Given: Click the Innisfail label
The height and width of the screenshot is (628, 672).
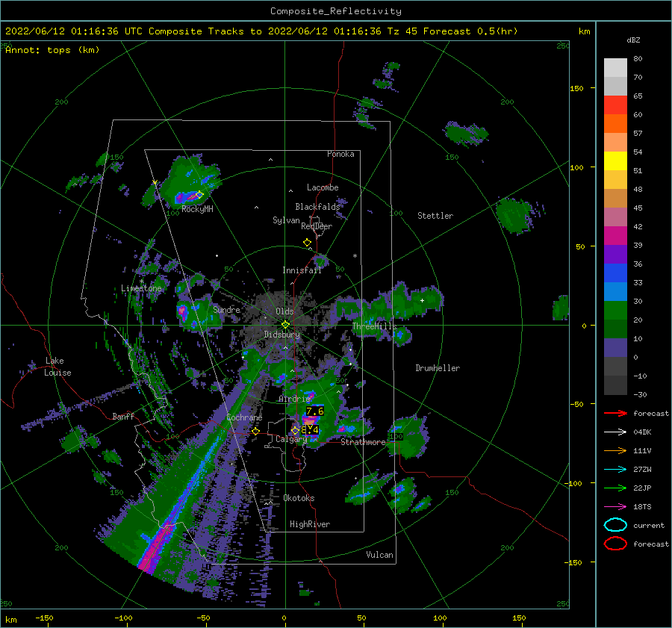Looking at the screenshot, I should pyautogui.click(x=302, y=270).
